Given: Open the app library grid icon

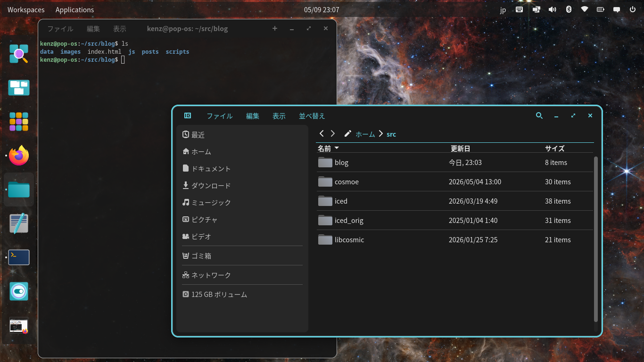Looking at the screenshot, I should click(x=19, y=122).
